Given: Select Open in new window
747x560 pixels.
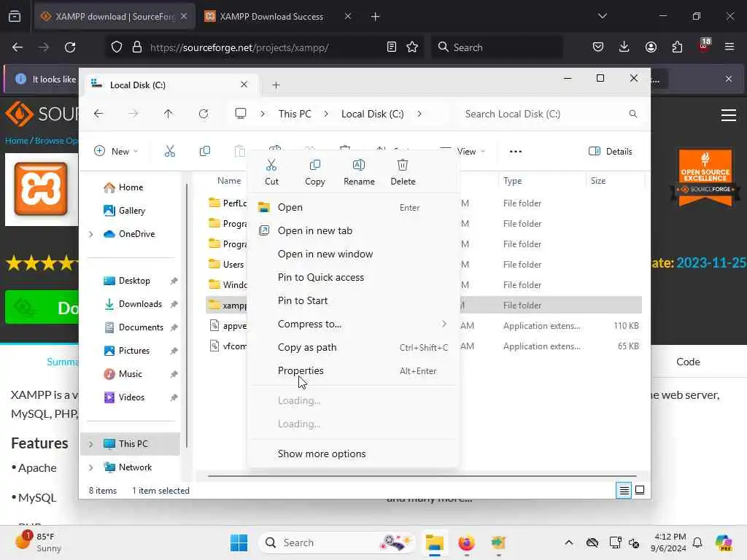Looking at the screenshot, I should point(353,254).
